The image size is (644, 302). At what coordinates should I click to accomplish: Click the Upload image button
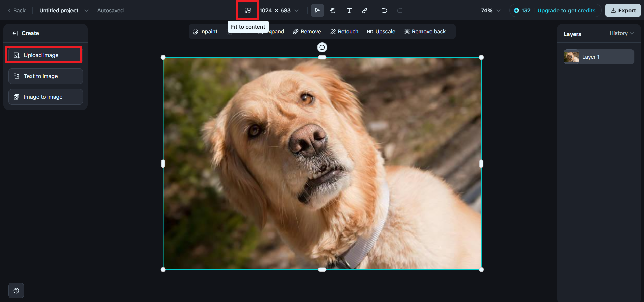(44, 55)
